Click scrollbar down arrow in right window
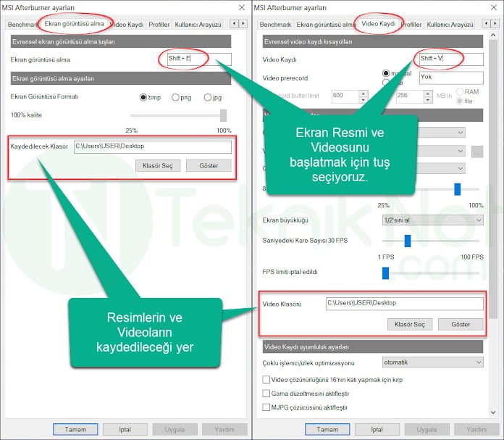 pyautogui.click(x=493, y=412)
